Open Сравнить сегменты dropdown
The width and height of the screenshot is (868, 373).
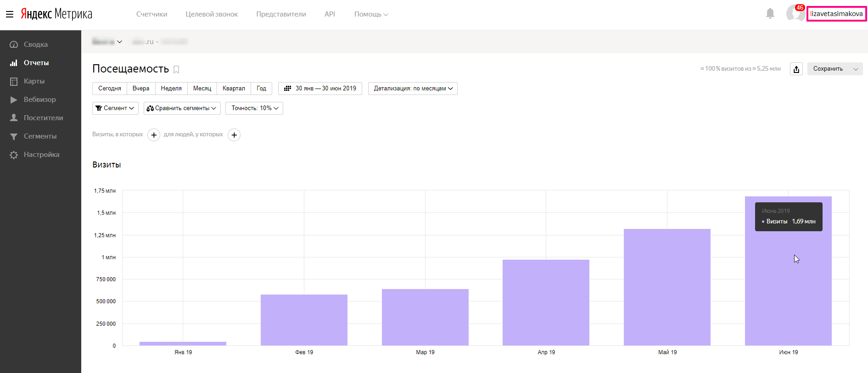[182, 108]
